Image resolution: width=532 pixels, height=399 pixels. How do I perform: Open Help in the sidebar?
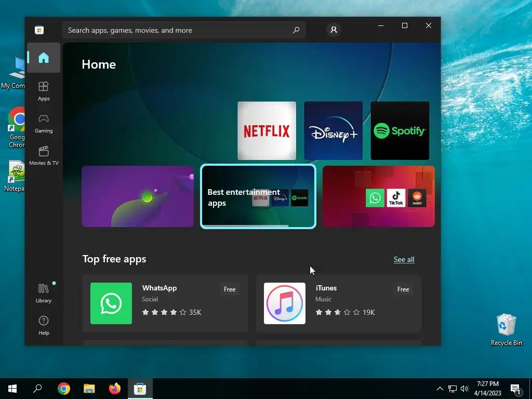pos(44,325)
